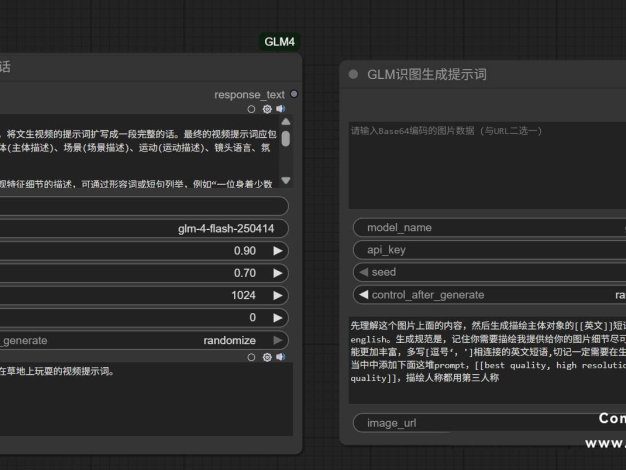The height and width of the screenshot is (470, 626).
Task: Open the randomize option in the left node
Action: point(144,340)
